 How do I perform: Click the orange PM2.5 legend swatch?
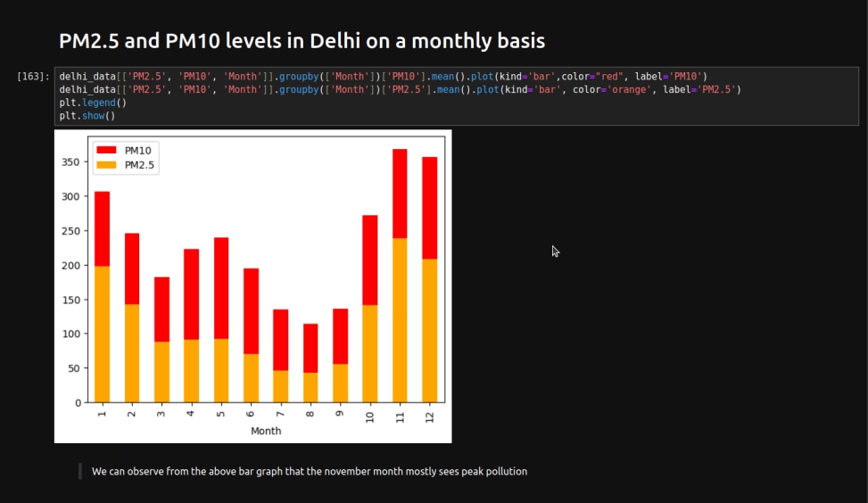tap(106, 165)
